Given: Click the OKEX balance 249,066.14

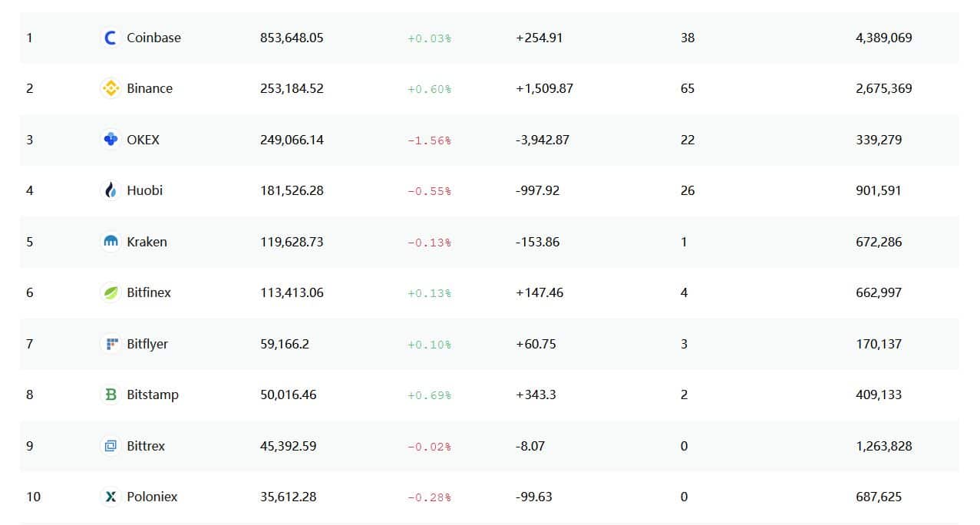Looking at the screenshot, I should pos(292,140).
